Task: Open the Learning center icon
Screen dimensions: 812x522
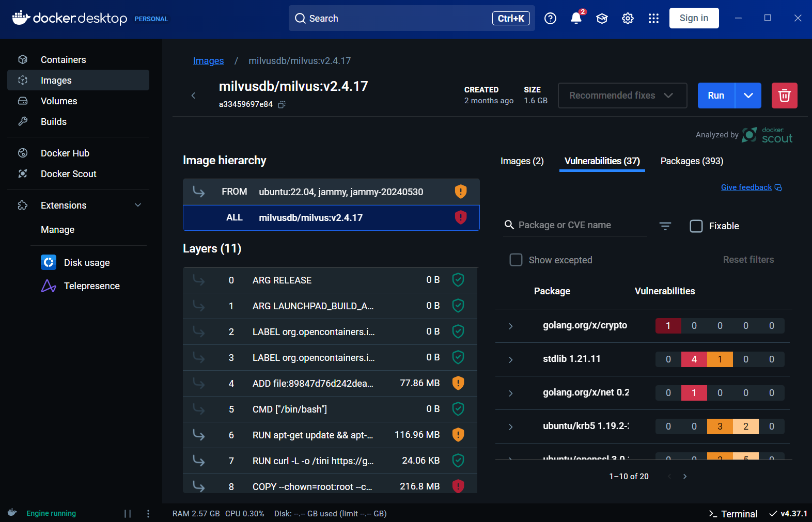Action: (x=602, y=19)
